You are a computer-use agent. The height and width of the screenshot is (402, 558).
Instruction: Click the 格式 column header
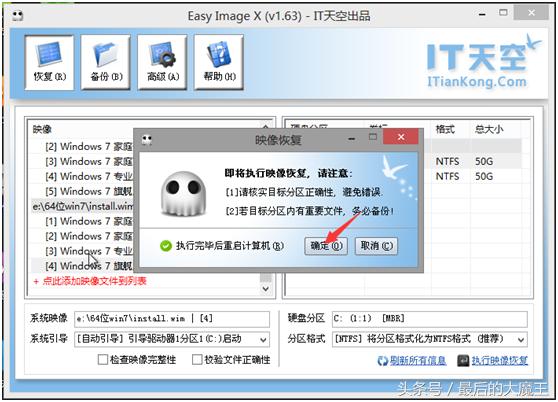pyautogui.click(x=445, y=129)
